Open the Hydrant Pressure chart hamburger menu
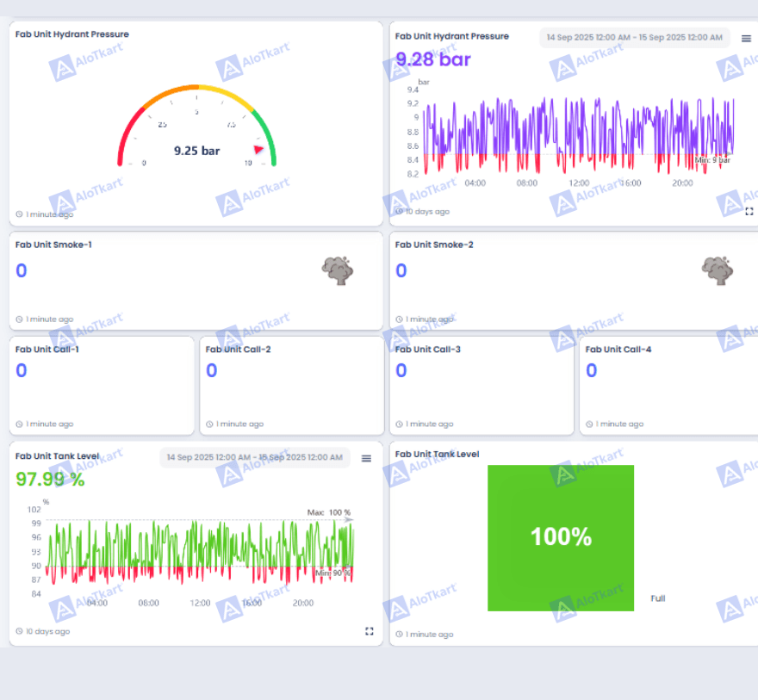Screen dimensions: 758x700 [746, 38]
